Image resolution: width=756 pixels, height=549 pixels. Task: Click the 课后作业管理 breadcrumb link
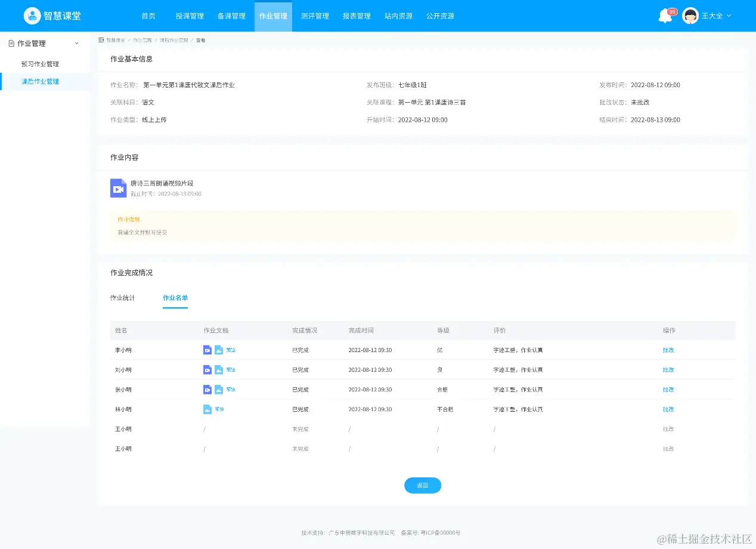click(x=174, y=40)
